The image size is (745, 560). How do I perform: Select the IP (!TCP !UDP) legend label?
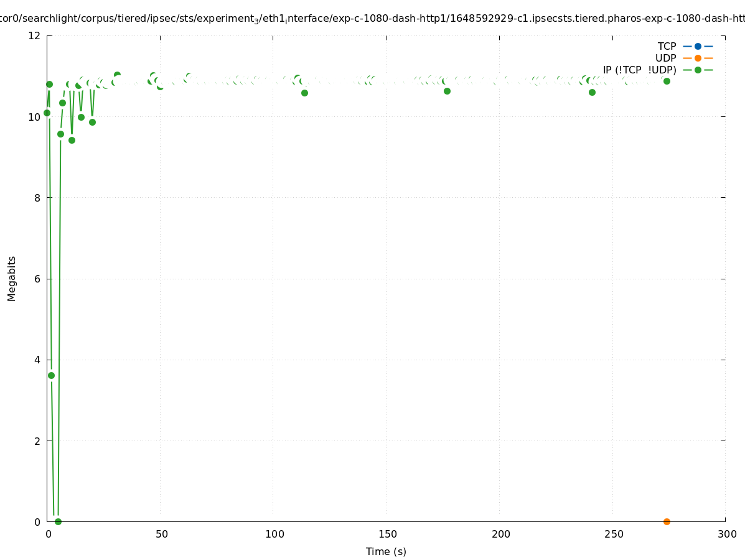click(x=639, y=70)
